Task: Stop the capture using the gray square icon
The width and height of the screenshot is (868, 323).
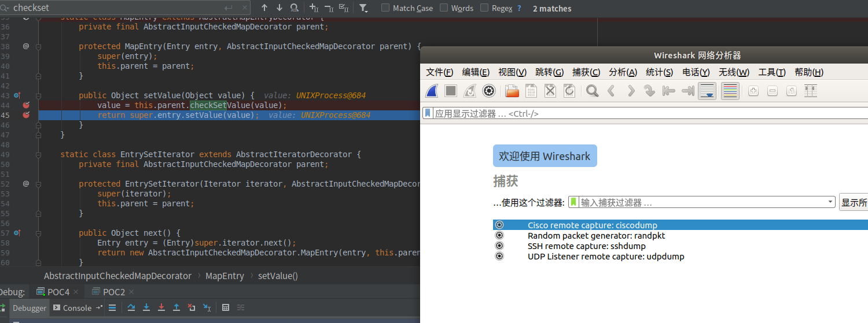Action: coord(451,91)
